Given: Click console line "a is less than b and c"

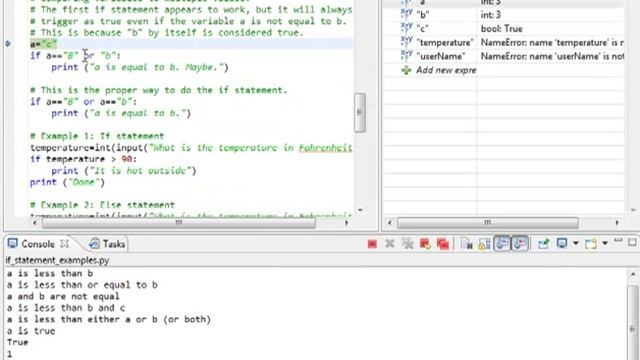Looking at the screenshot, I should 66,308.
